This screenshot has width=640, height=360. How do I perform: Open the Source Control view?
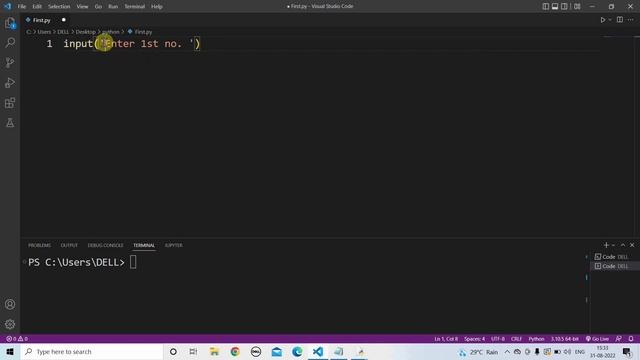[x=10, y=62]
